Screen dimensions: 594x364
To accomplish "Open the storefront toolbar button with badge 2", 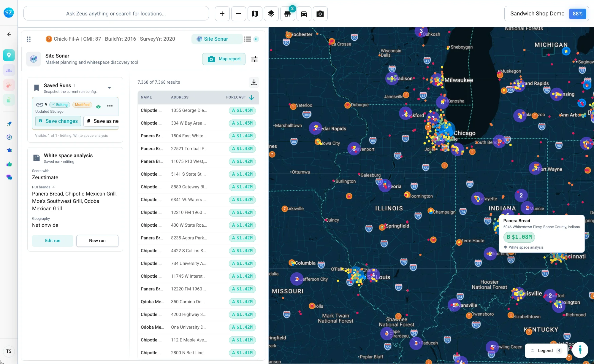I will [x=287, y=14].
